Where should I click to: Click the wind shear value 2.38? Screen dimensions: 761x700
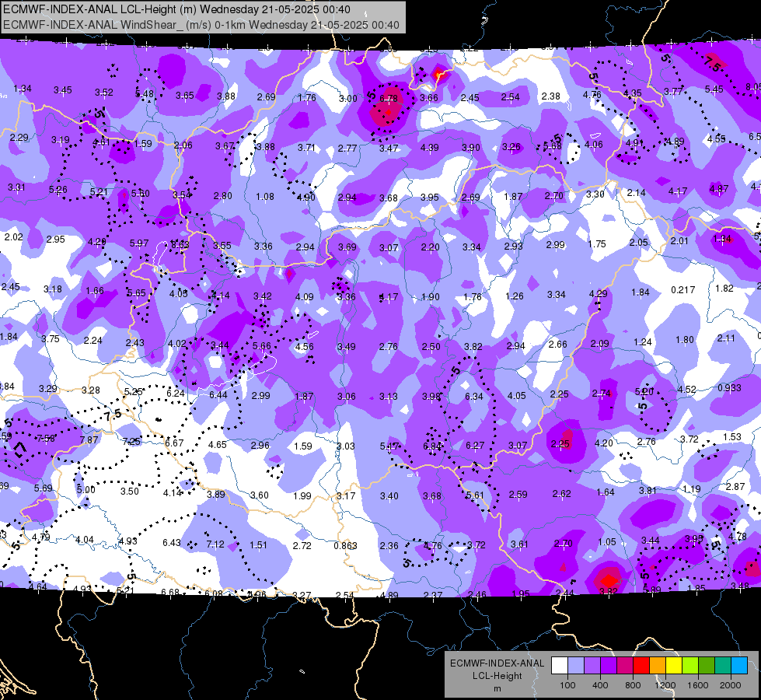coord(551,96)
